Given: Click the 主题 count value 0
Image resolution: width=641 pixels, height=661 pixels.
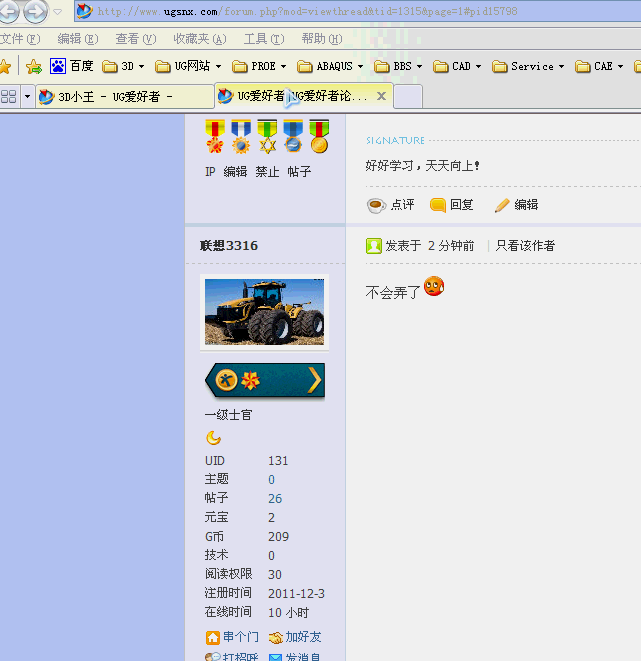Looking at the screenshot, I should click(x=271, y=480).
